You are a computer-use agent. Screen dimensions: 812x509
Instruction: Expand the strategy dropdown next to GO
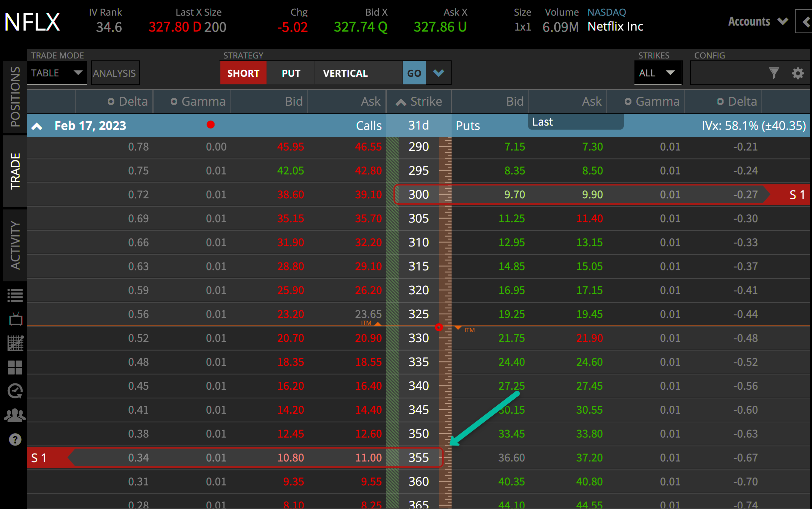(438, 73)
